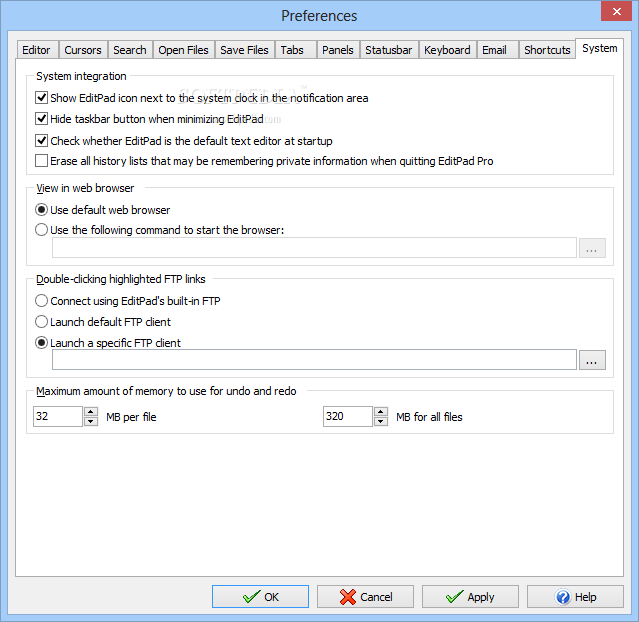Browse for browser command with ellipsis button
Viewport: 639px width, 622px height.
[592, 248]
